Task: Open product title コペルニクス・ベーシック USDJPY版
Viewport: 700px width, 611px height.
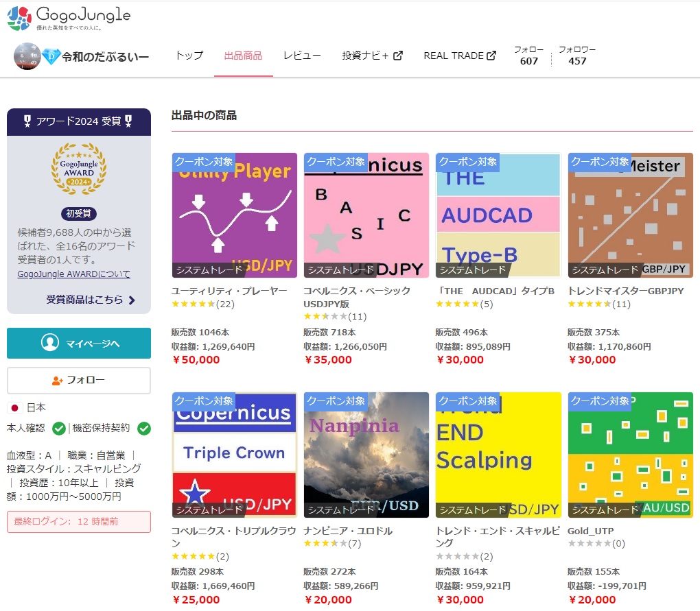Action: point(357,297)
